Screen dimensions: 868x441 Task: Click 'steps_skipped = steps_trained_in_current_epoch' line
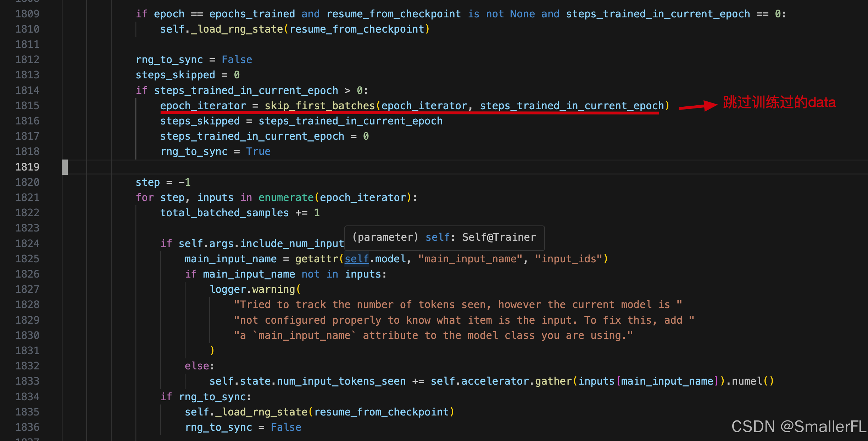(301, 121)
